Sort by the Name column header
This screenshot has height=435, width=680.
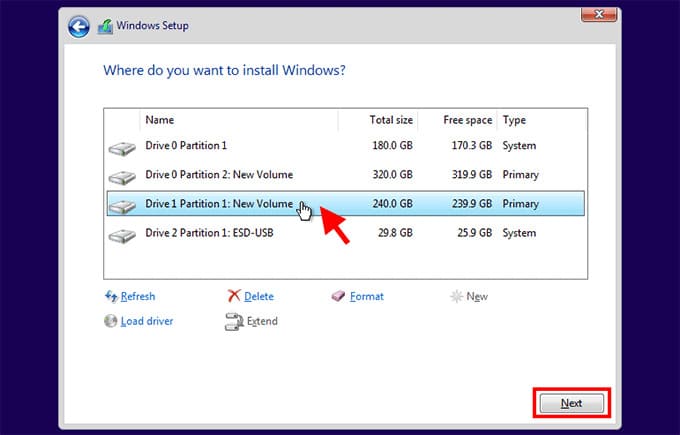160,120
